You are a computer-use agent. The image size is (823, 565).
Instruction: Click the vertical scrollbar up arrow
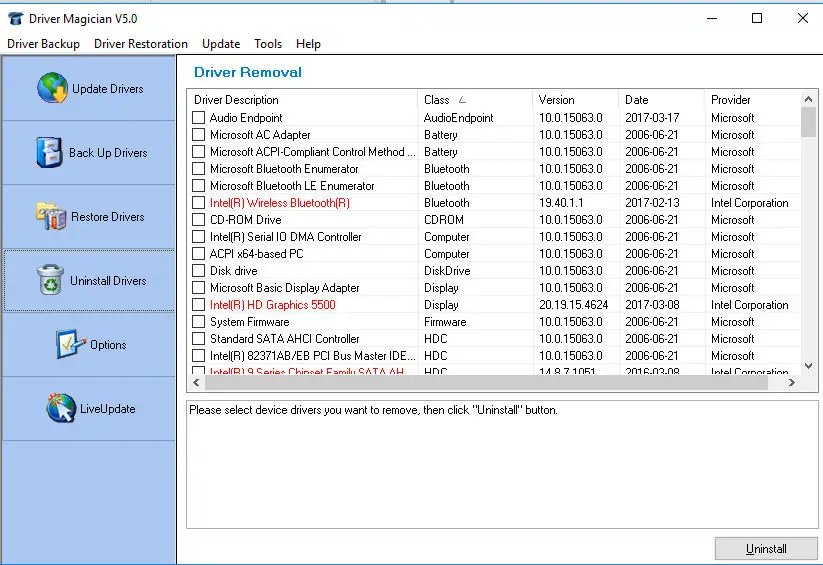(x=808, y=99)
